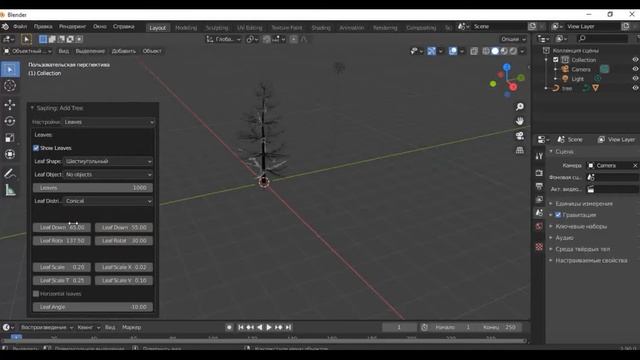This screenshot has height=360, width=640.
Task: Adjust the Leaf Scale field 0.20
Action: point(62,267)
